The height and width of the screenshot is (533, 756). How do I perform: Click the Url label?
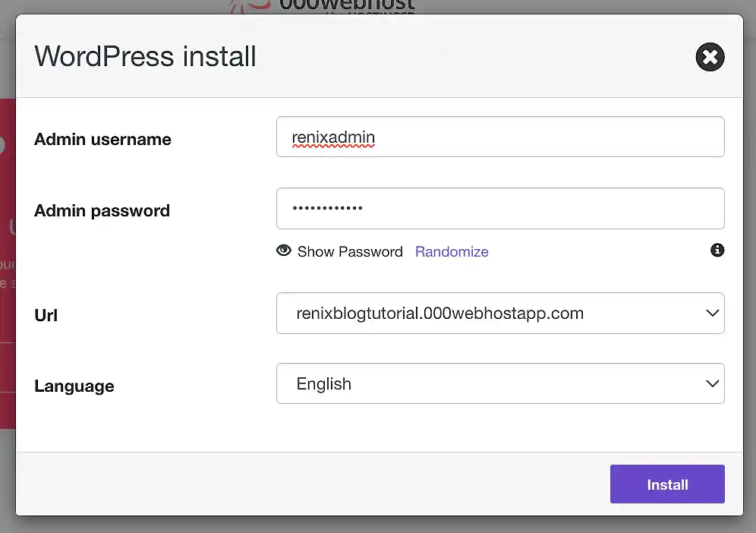click(46, 315)
